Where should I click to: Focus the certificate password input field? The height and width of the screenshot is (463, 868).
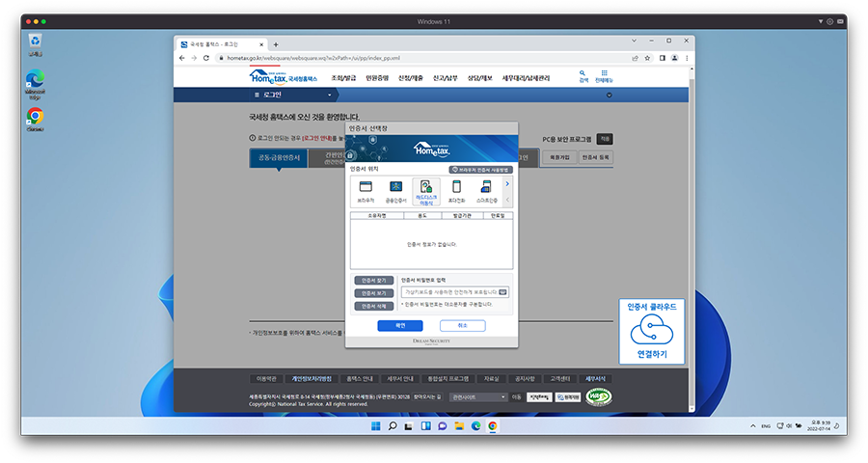pos(454,292)
